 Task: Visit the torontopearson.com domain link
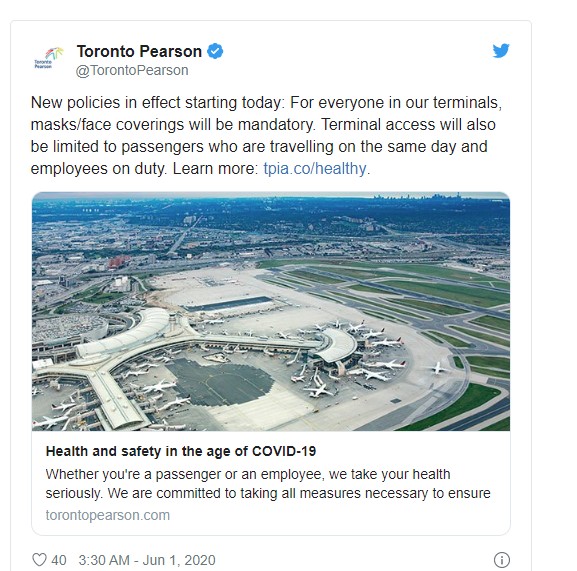tap(108, 515)
